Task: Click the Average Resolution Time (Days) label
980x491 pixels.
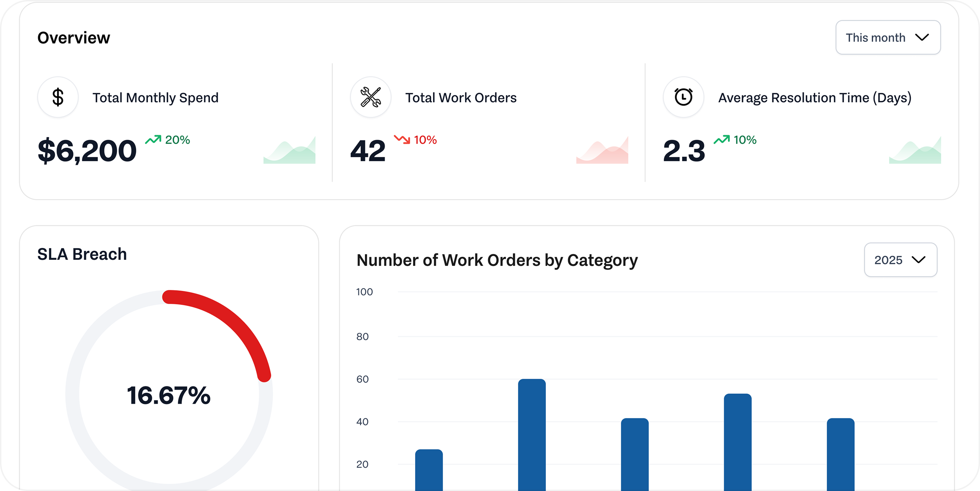Action: 815,98
